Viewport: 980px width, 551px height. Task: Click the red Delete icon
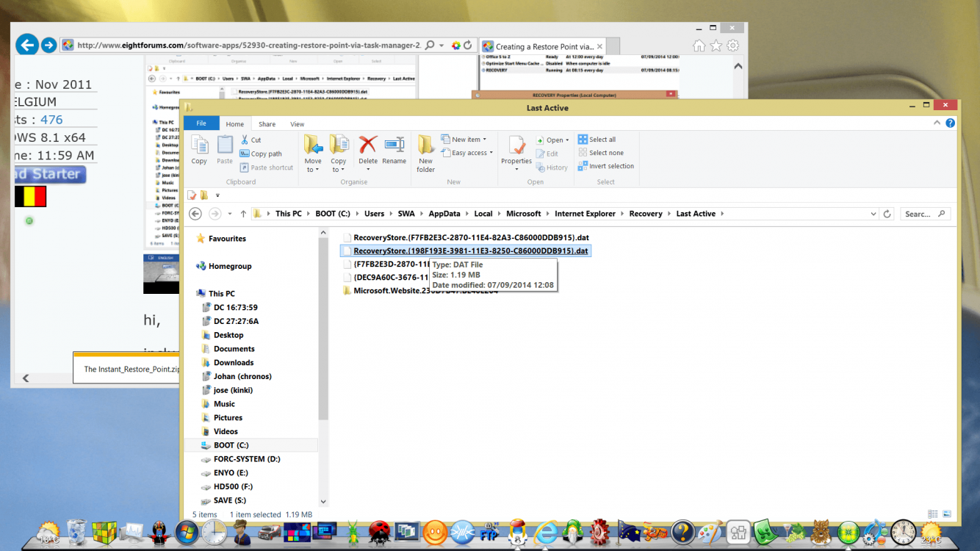click(x=368, y=145)
